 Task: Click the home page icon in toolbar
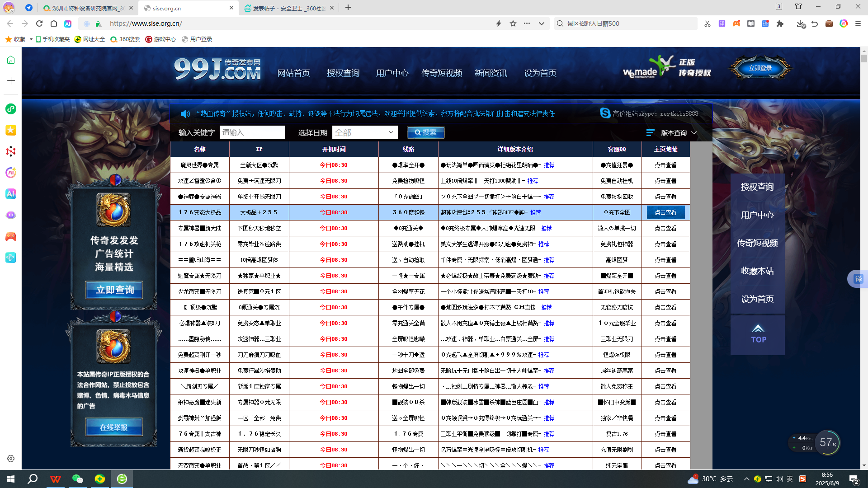coord(54,23)
